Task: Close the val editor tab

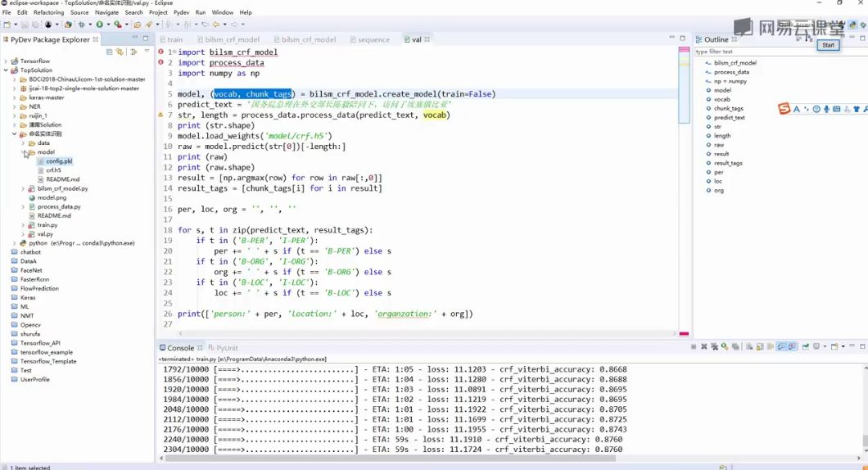Action: click(x=427, y=39)
